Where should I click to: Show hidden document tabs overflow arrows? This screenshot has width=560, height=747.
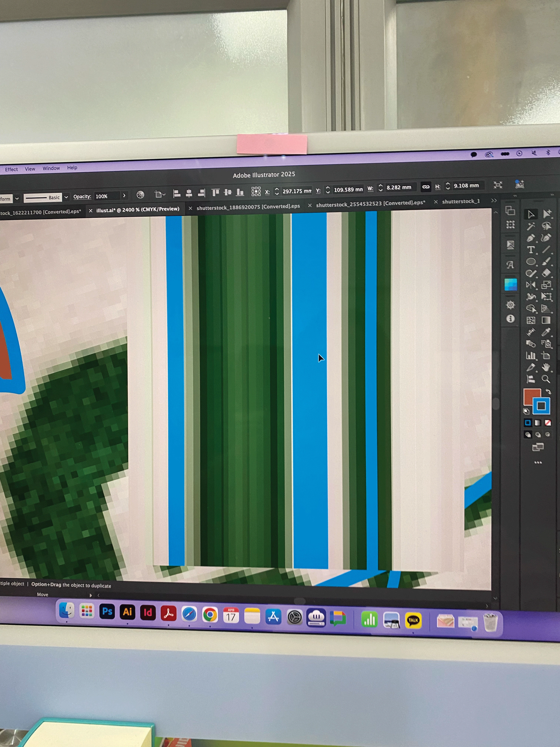494,200
